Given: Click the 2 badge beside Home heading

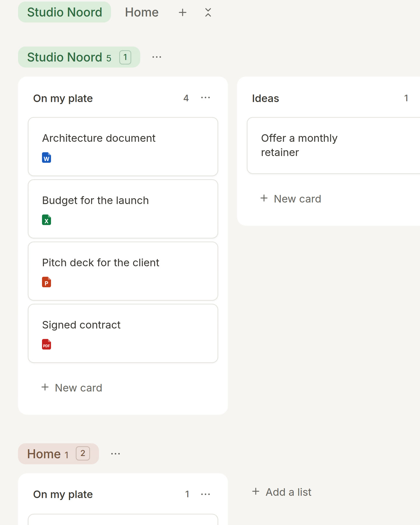Looking at the screenshot, I should [83, 454].
